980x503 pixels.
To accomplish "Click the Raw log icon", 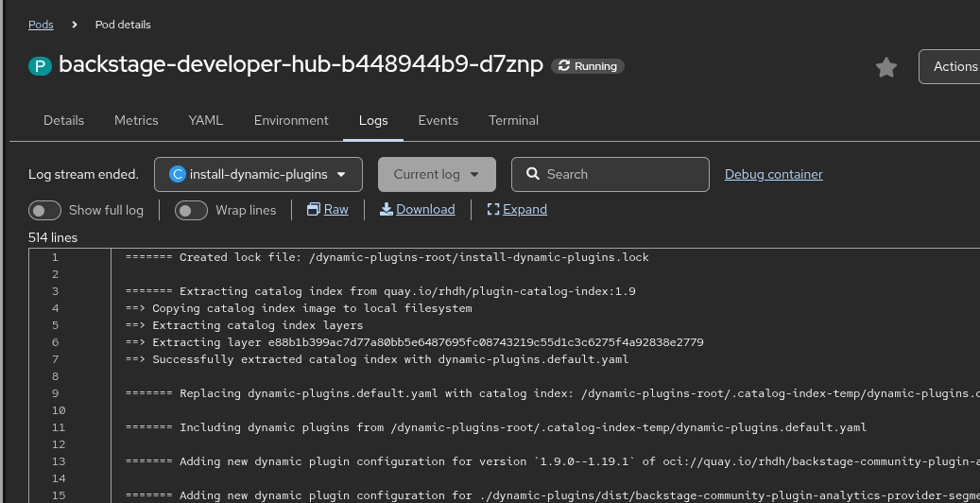I will pyautogui.click(x=314, y=210).
